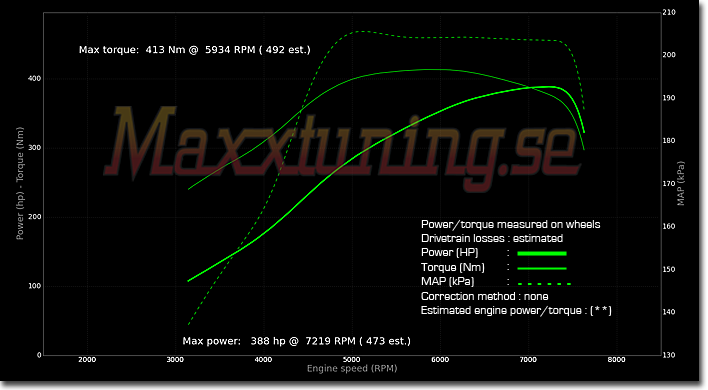This screenshot has width=708, height=390.
Task: Click the Torque (Nm) legend label
Action: tap(452, 267)
